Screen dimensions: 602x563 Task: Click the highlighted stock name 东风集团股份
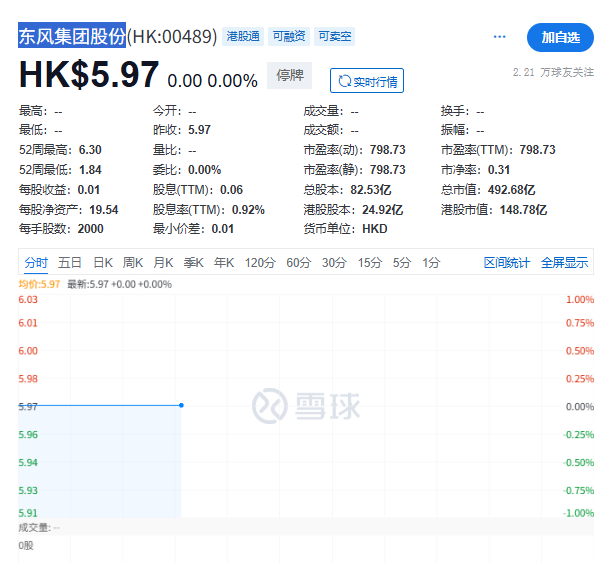(72, 35)
